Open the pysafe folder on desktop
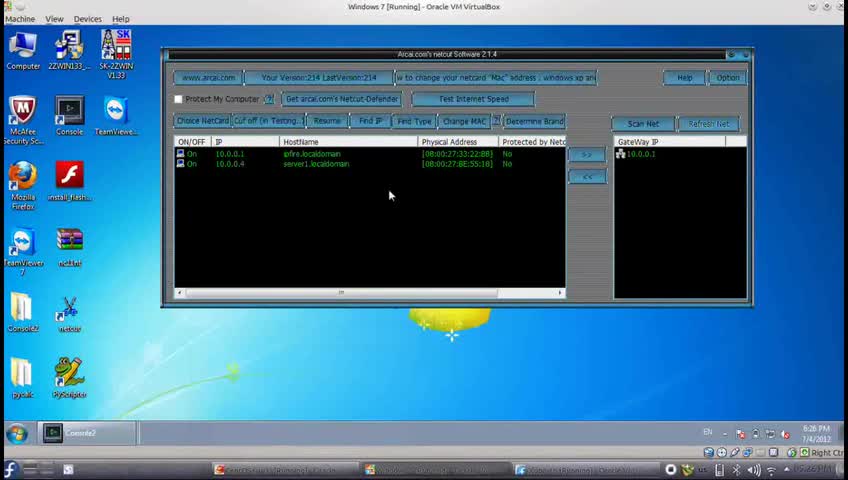The image size is (848, 480). 23,378
